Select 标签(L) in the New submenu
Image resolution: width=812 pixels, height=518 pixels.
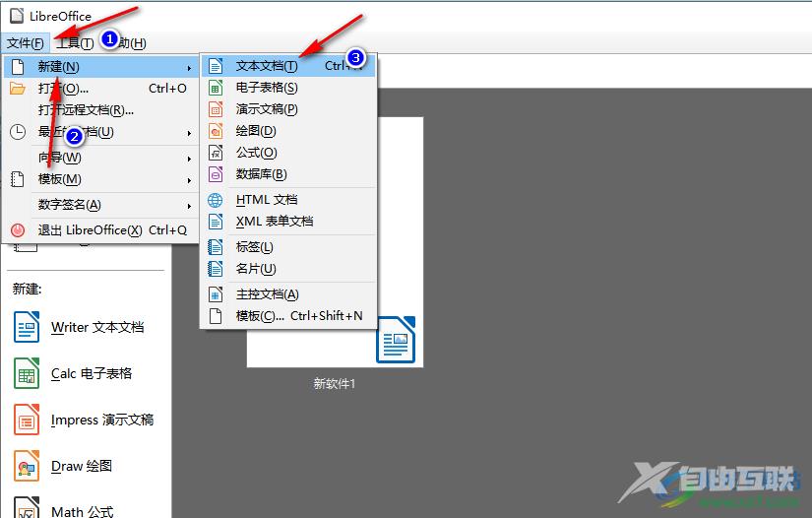[x=288, y=247]
